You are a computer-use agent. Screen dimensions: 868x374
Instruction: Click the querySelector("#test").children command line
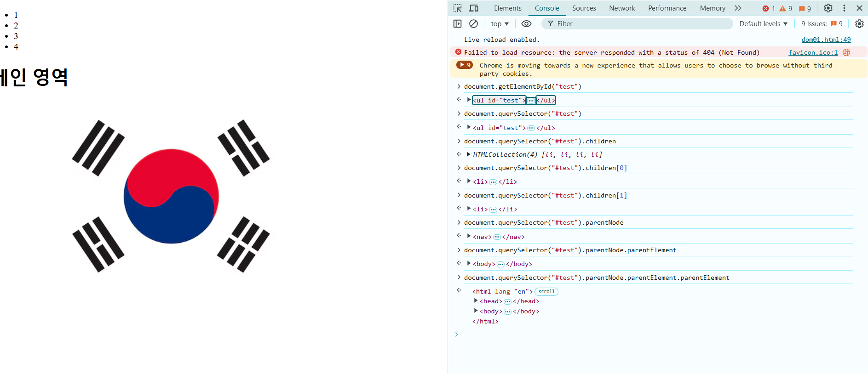point(540,142)
